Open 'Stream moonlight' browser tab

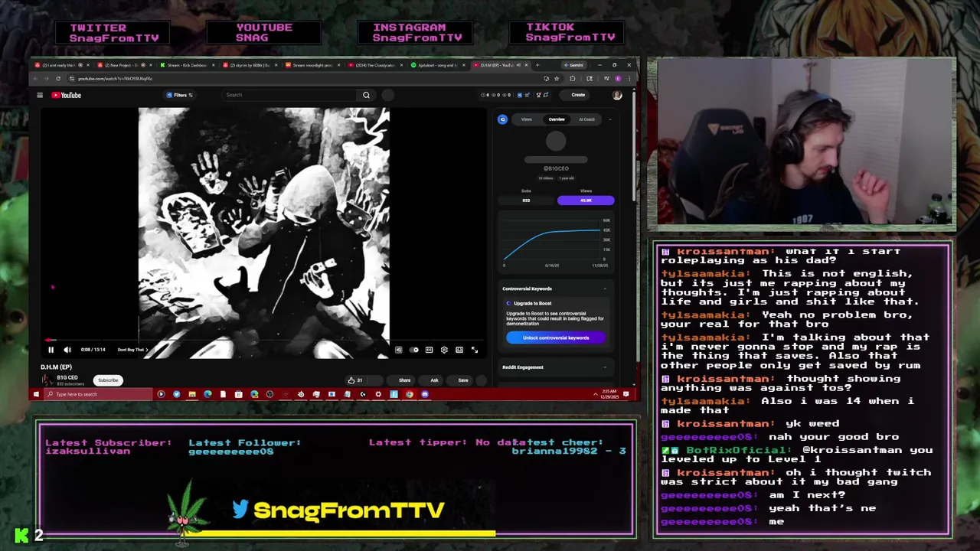[312, 65]
